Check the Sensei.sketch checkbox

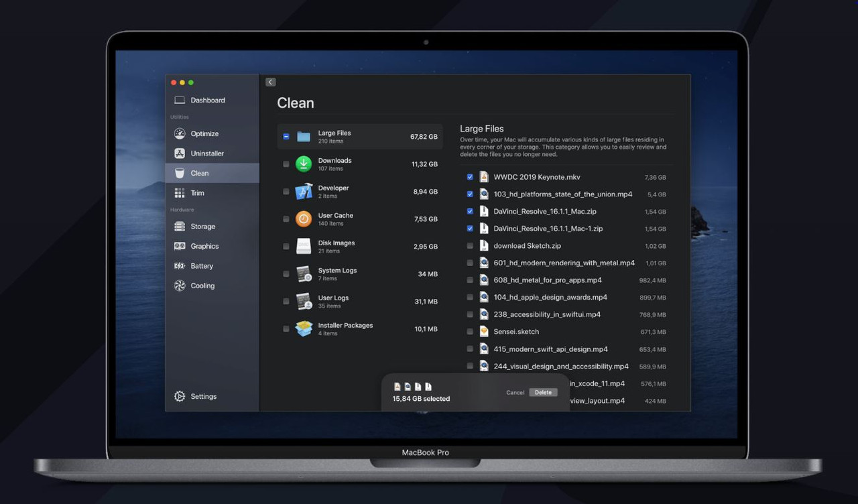pyautogui.click(x=470, y=332)
